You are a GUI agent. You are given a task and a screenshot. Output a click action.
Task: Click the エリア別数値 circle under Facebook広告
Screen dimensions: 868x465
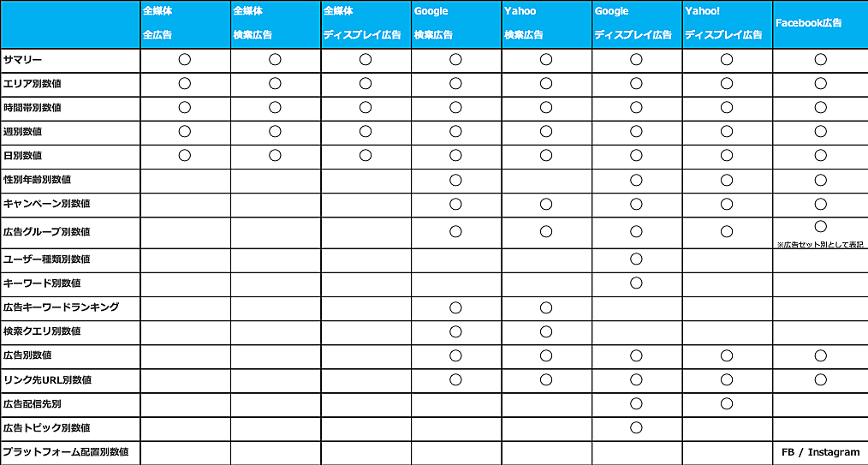[x=820, y=84]
